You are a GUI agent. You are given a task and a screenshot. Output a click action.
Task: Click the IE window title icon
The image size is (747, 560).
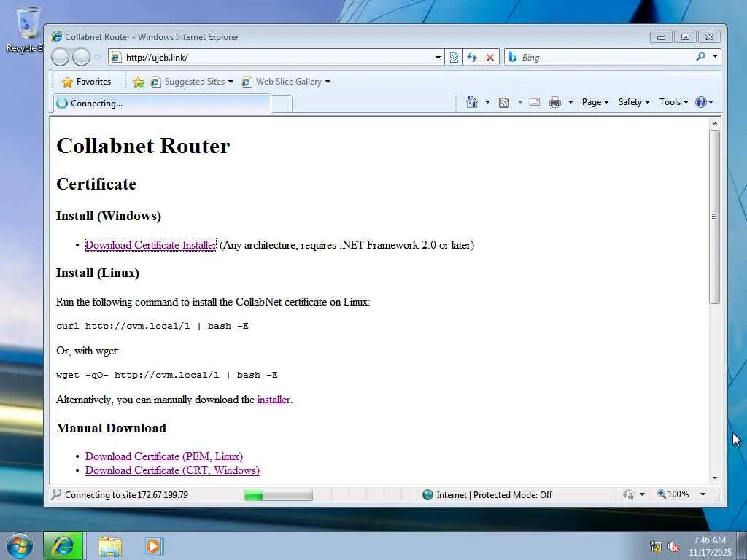tap(57, 36)
